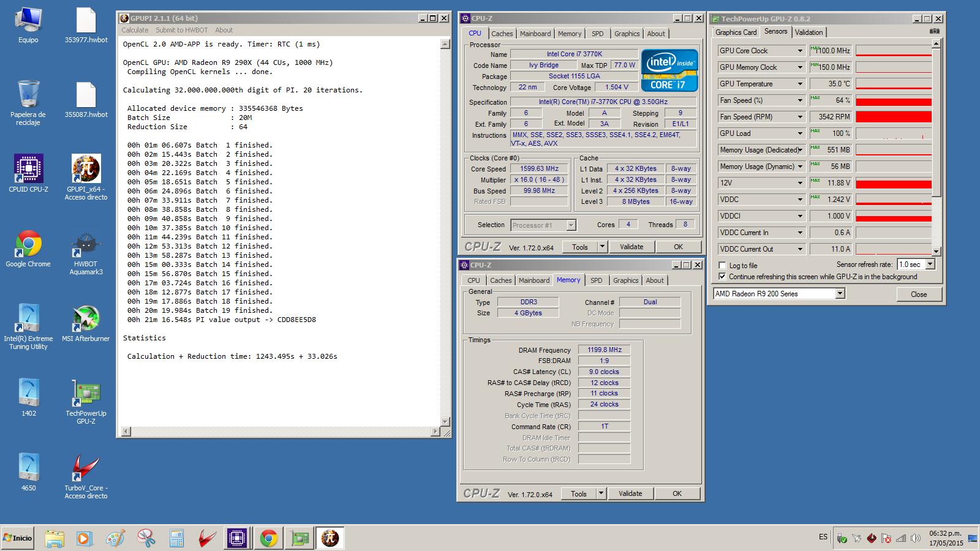The height and width of the screenshot is (551, 980).
Task: Switch to CPU-Z in the taskbar
Action: click(236, 538)
